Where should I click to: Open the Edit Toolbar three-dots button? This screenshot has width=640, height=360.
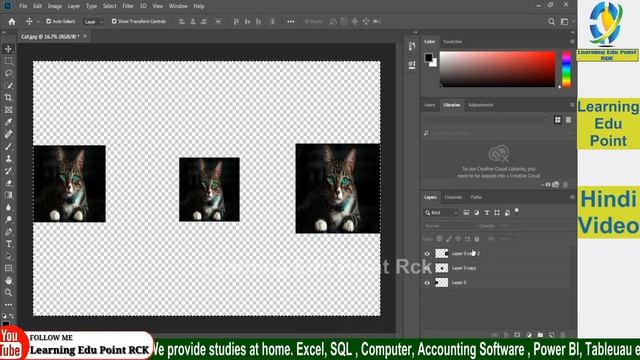pos(8,304)
